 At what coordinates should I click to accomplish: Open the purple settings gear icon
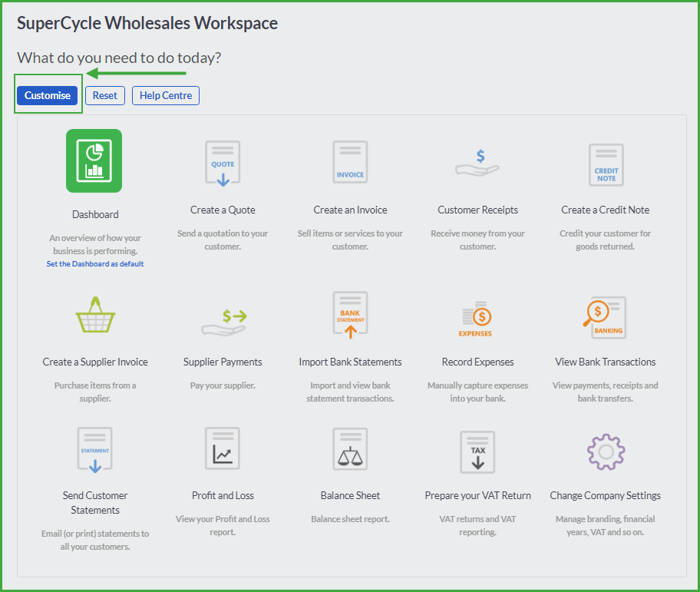pos(606,451)
